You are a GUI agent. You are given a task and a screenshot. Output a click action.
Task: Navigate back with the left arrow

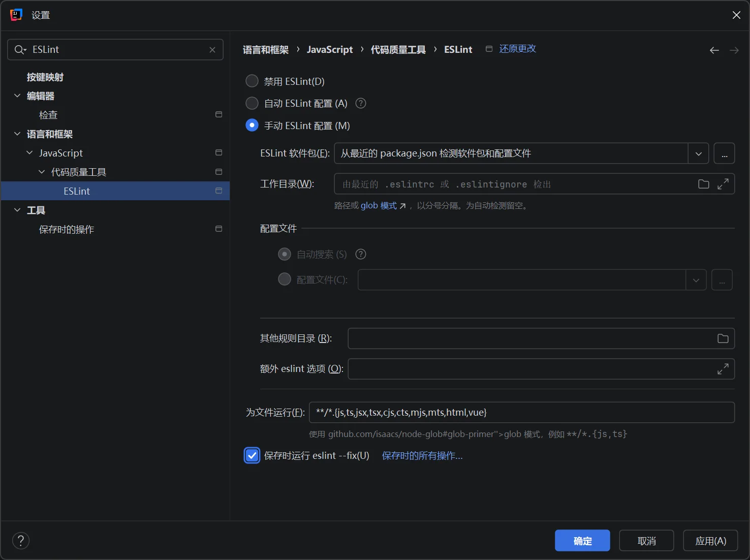point(714,50)
